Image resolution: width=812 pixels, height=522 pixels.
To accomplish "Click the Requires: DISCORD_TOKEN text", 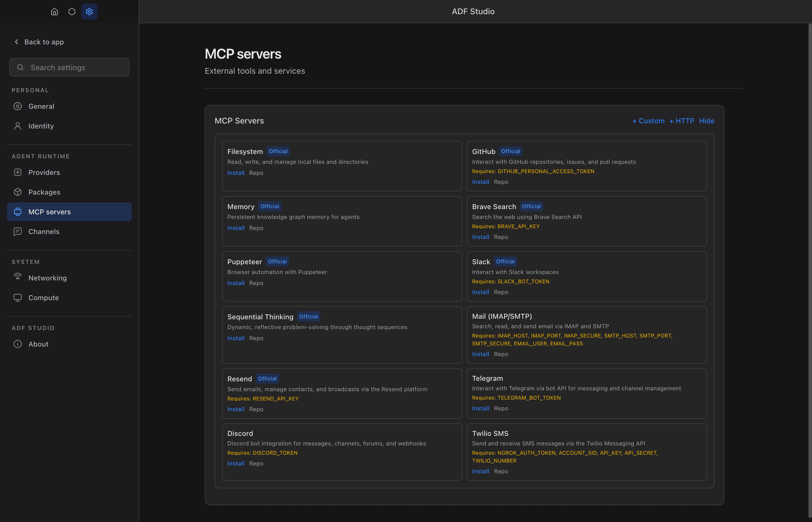I will pos(262,453).
